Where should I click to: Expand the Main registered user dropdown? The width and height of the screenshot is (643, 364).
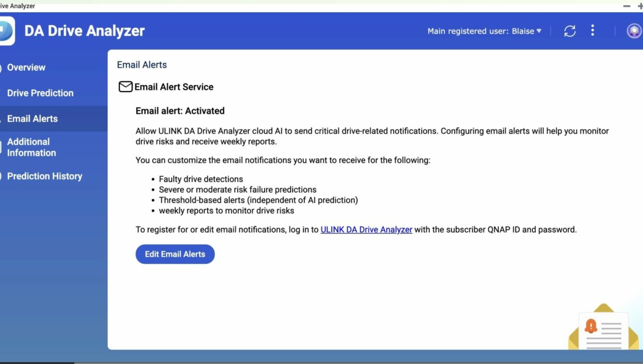484,31
